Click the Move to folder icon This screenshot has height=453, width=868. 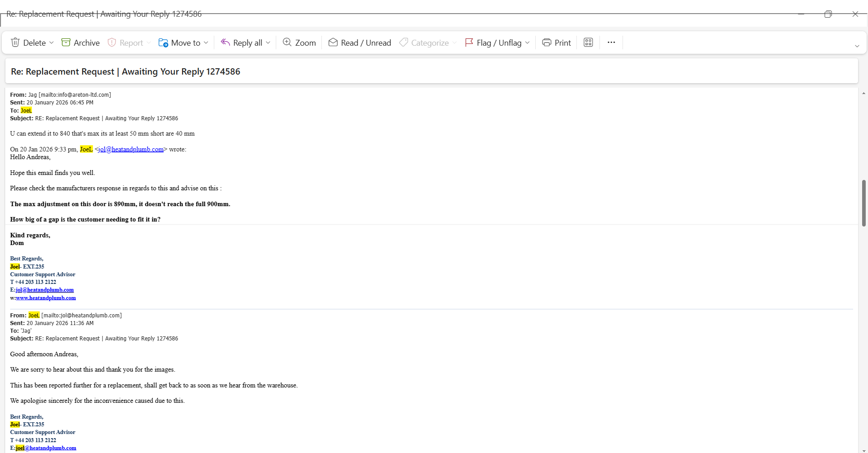tap(163, 42)
